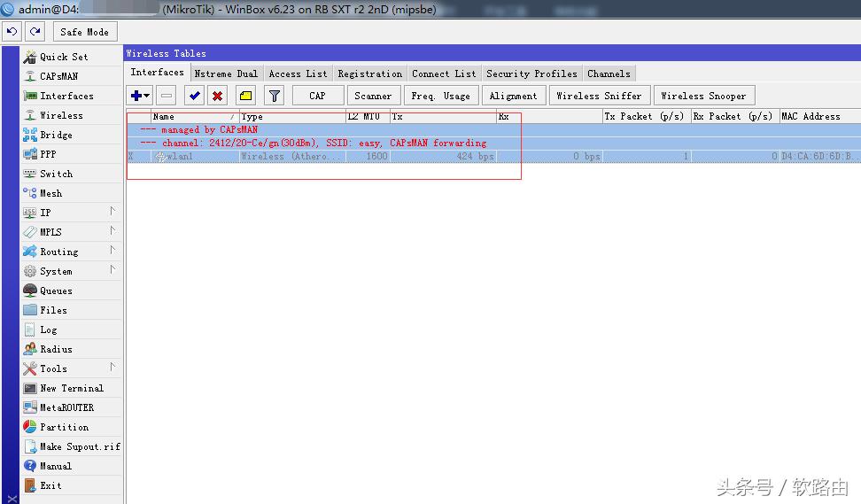Open Quick Set from sidebar
Image resolution: width=861 pixels, height=504 pixels.
[x=72, y=57]
